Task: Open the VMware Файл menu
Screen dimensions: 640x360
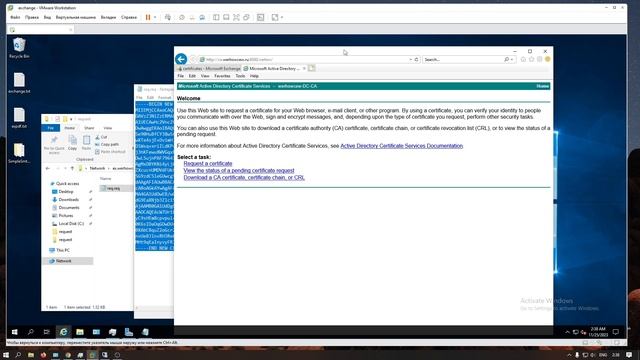Action: click(x=15, y=18)
